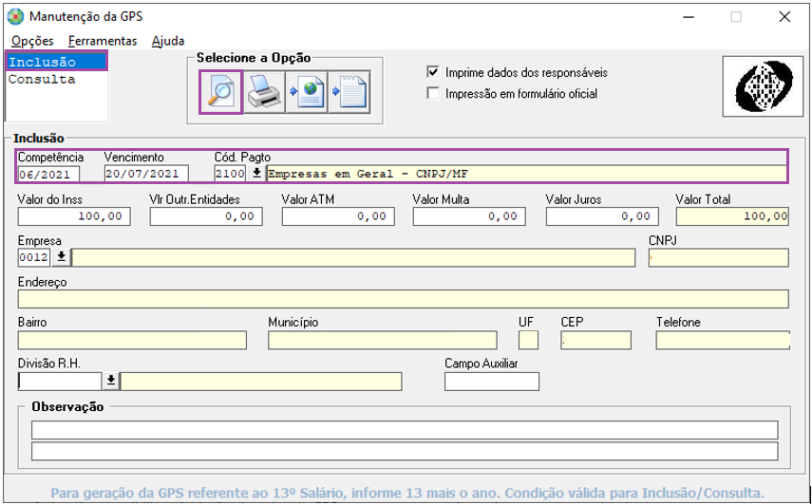Enable Impressão em formulário oficial checkbox
The height and width of the screenshot is (504, 812).
(x=433, y=94)
